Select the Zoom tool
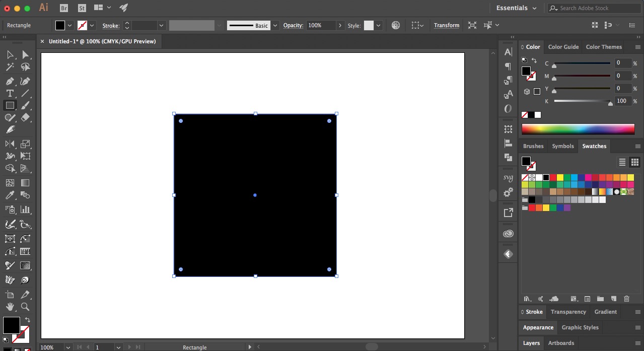 tap(25, 307)
